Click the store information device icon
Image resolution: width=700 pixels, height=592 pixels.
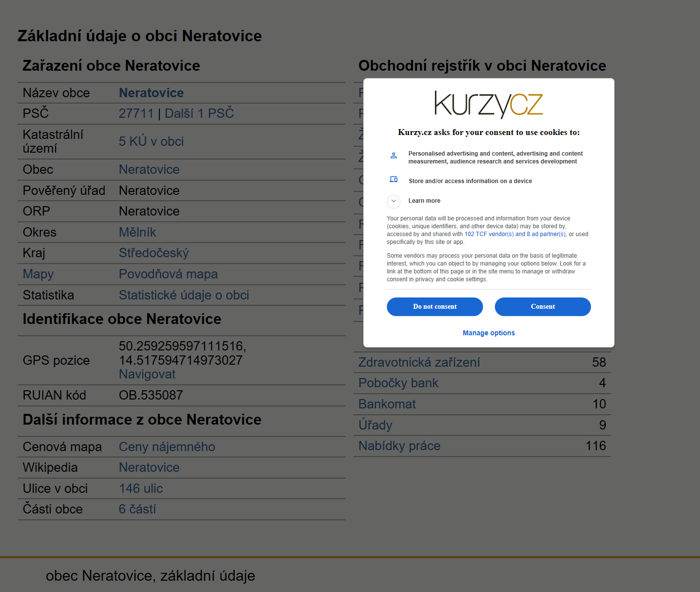point(394,179)
